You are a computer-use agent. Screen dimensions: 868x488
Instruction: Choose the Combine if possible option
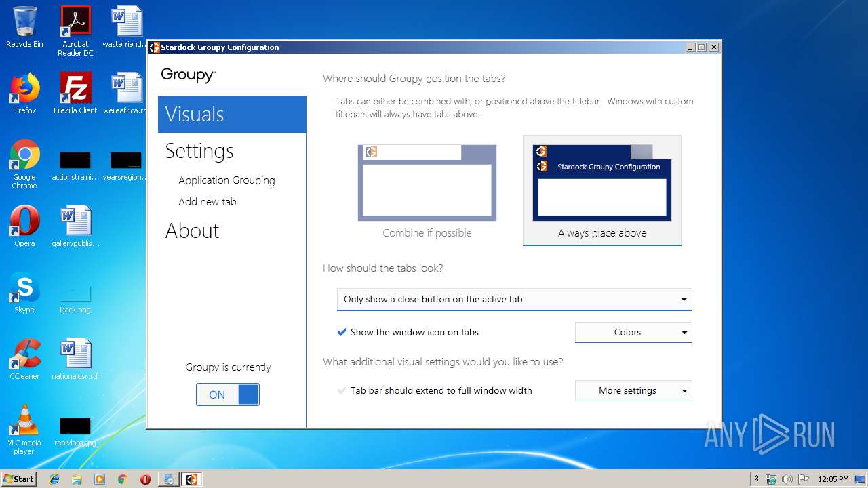tap(427, 190)
